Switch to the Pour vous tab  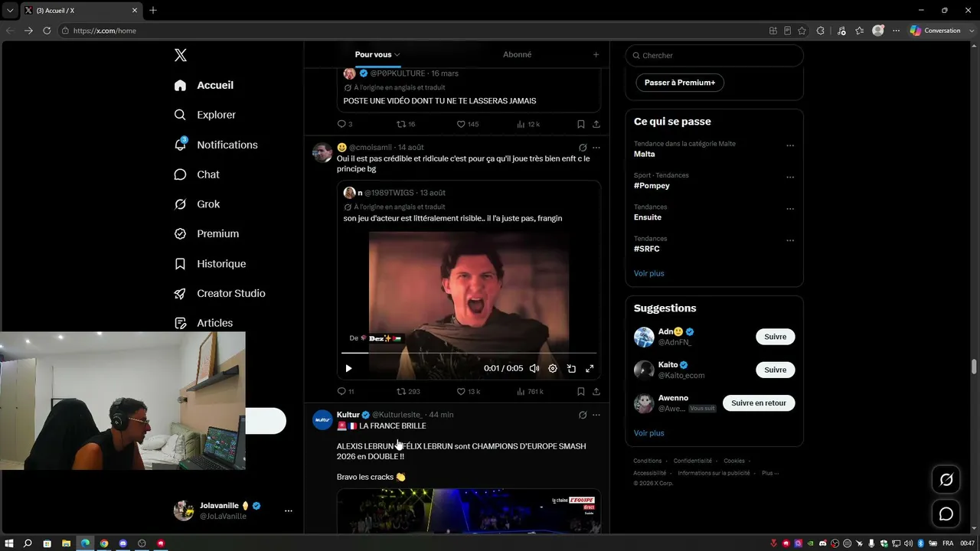pyautogui.click(x=377, y=54)
